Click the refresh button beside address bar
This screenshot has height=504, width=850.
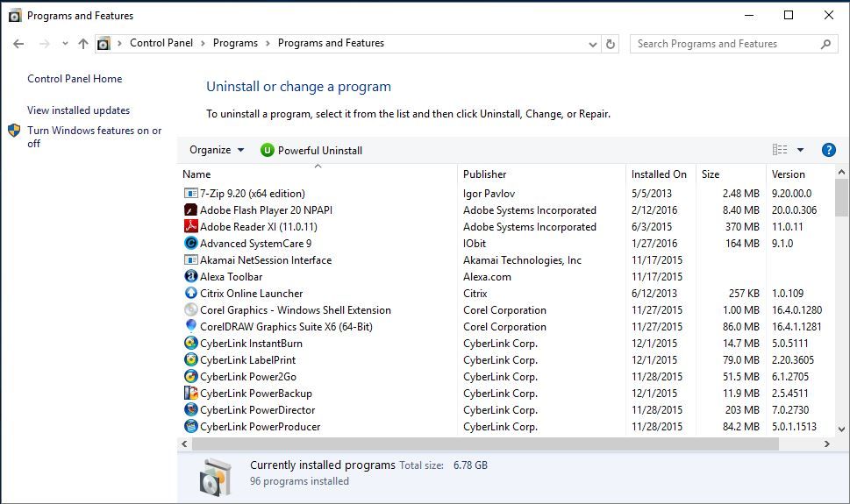[611, 44]
